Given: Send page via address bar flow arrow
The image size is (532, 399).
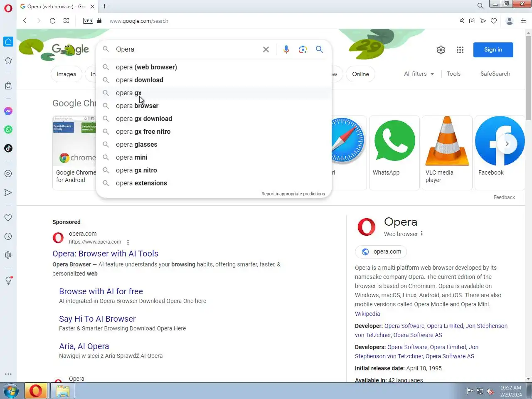Looking at the screenshot, I should pos(483,21).
